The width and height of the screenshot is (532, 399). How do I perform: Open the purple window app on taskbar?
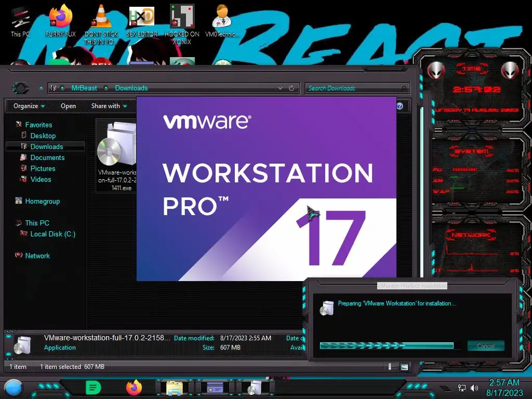pos(215,388)
